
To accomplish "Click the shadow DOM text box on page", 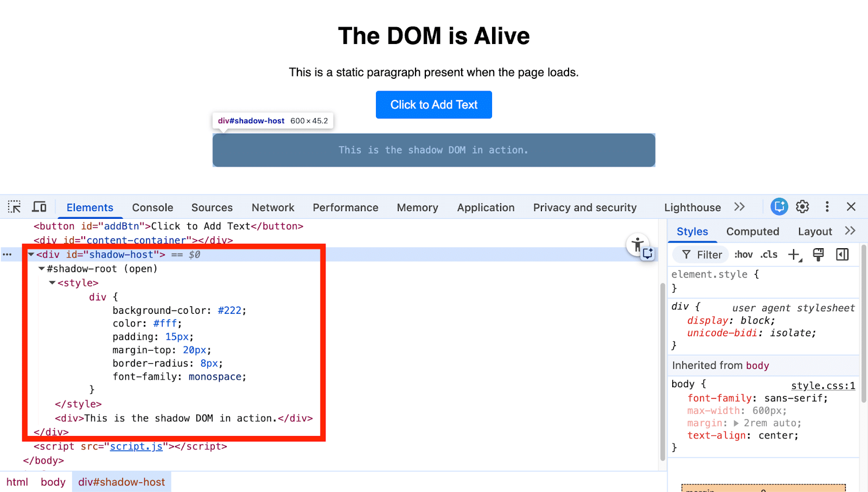I will (x=434, y=150).
